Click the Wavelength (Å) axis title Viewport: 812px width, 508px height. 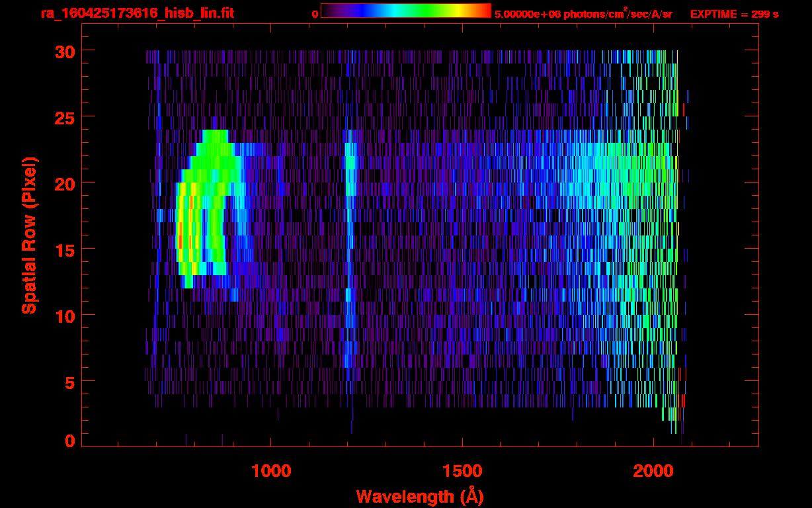pyautogui.click(x=419, y=496)
